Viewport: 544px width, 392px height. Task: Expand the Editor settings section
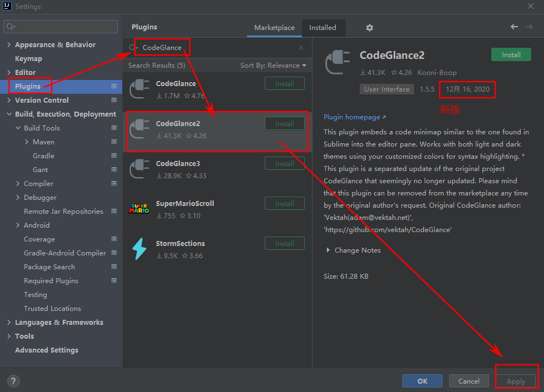point(9,72)
